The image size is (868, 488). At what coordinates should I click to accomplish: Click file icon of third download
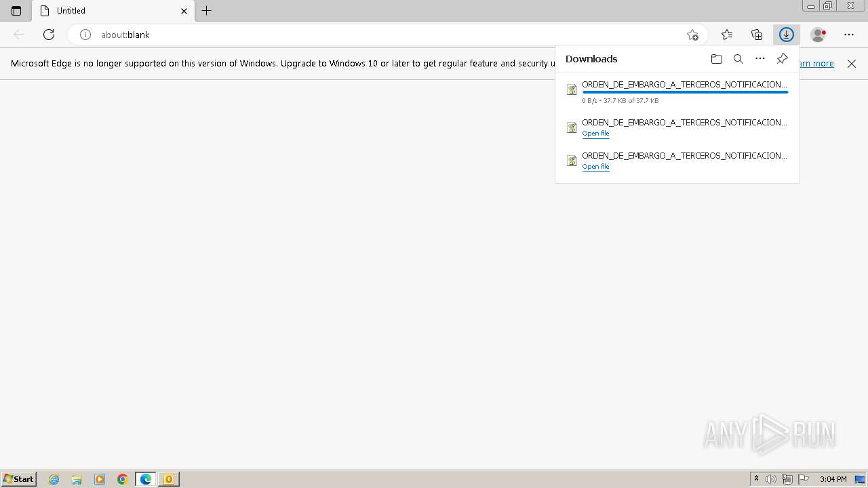(x=572, y=161)
